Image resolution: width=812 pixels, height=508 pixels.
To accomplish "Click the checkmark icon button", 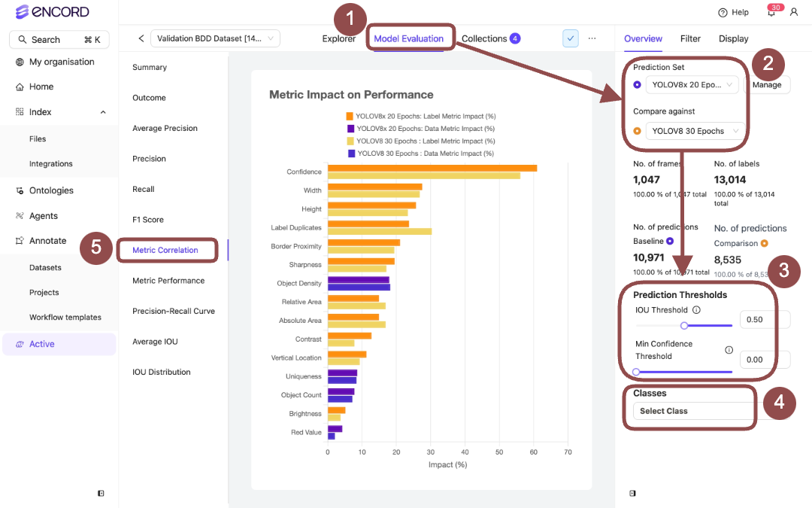I will point(570,38).
